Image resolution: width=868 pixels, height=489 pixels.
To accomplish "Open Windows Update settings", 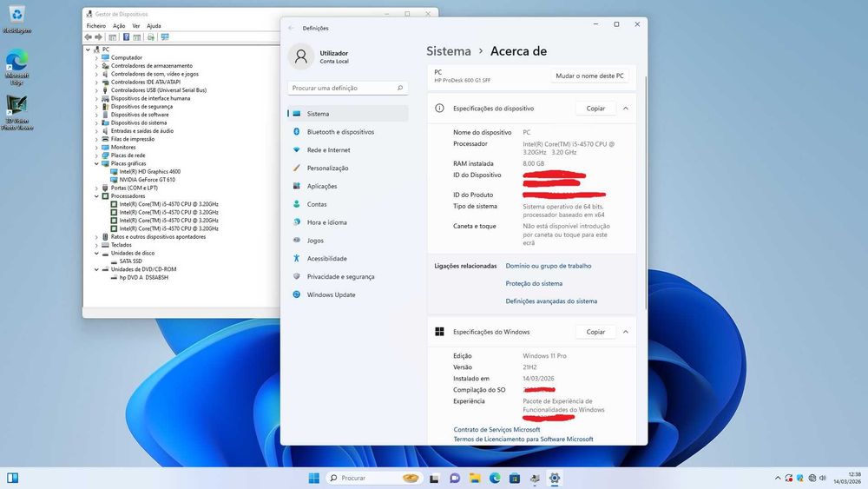I will coord(348,294).
